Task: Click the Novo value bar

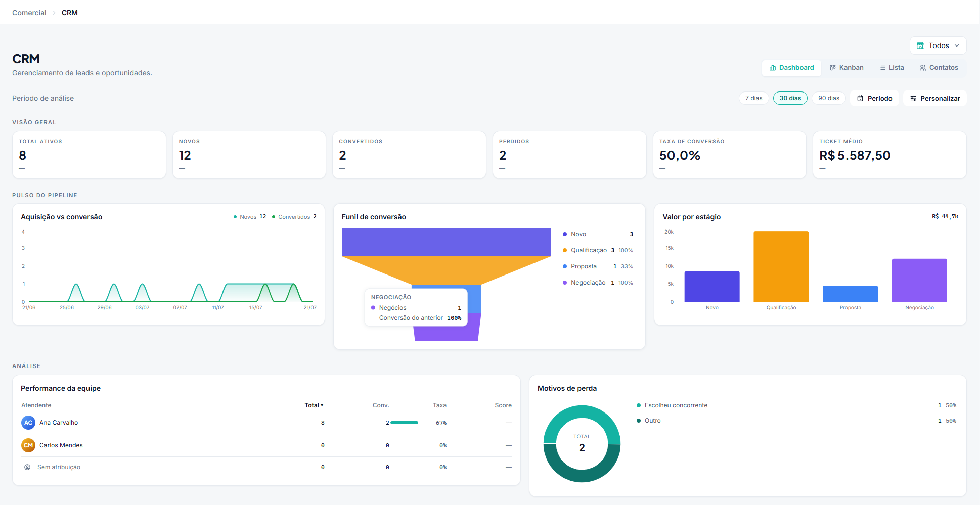Action: click(712, 287)
